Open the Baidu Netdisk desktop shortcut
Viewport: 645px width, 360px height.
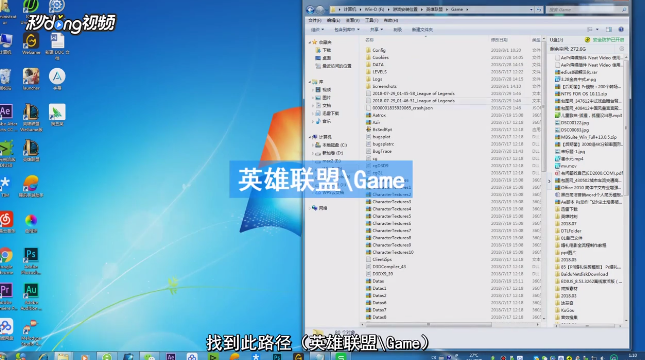coord(6,330)
